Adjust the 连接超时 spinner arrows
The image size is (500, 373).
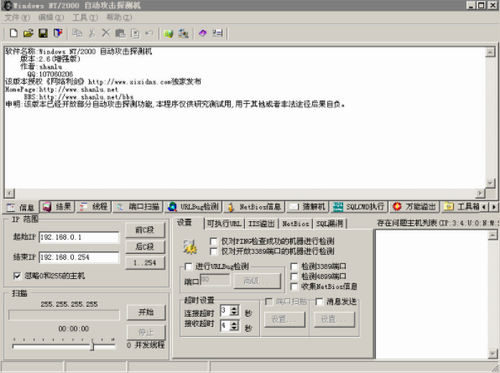(x=234, y=311)
